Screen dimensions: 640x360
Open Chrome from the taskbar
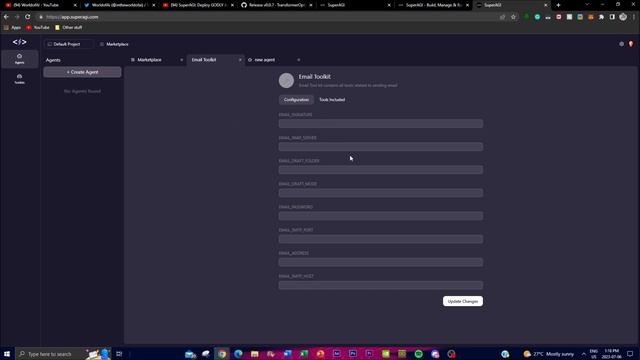click(222, 354)
